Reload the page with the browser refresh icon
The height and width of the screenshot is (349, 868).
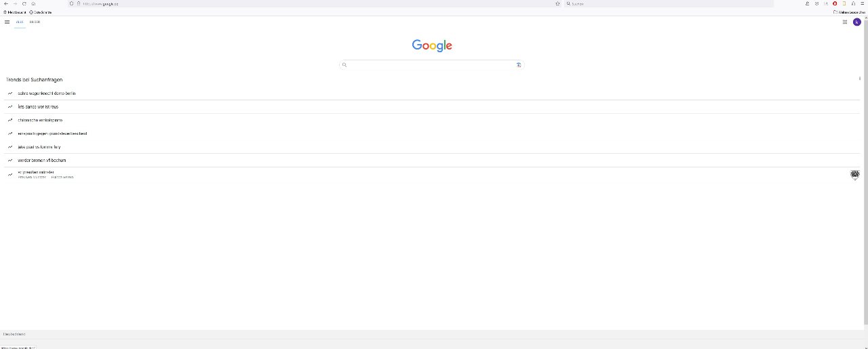[24, 3]
